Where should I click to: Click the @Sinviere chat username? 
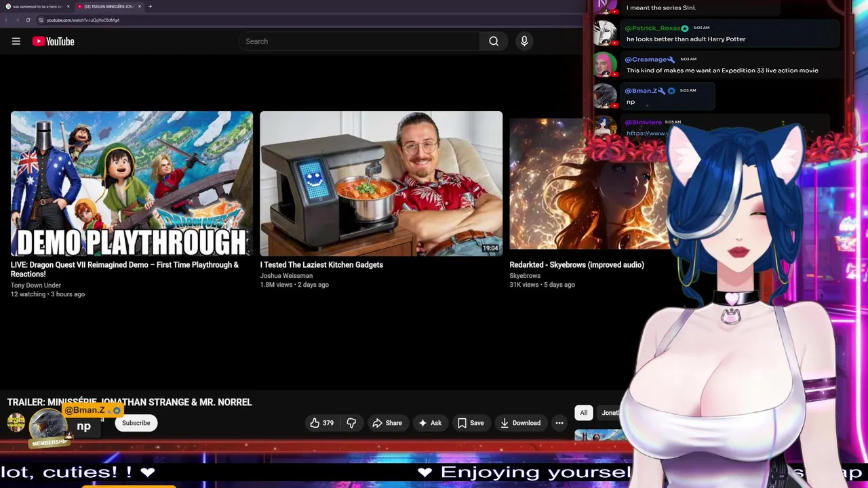[x=643, y=122]
